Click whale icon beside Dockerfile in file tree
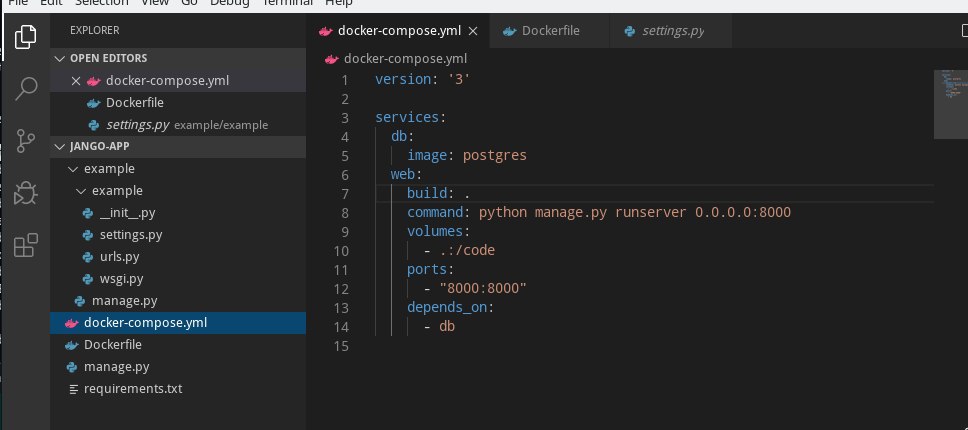Viewport: 968px width, 430px height. coord(72,345)
